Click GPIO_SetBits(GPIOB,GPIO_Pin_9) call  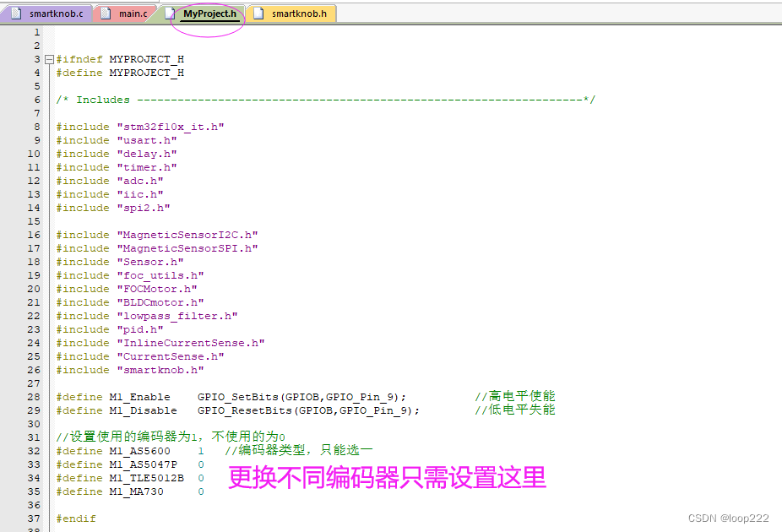[x=301, y=397]
